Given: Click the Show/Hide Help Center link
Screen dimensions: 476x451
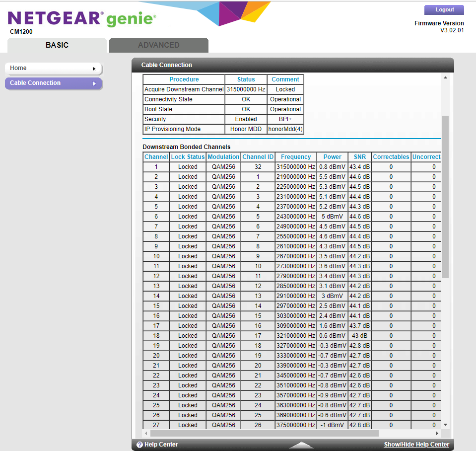Looking at the screenshot, I should [416, 445].
